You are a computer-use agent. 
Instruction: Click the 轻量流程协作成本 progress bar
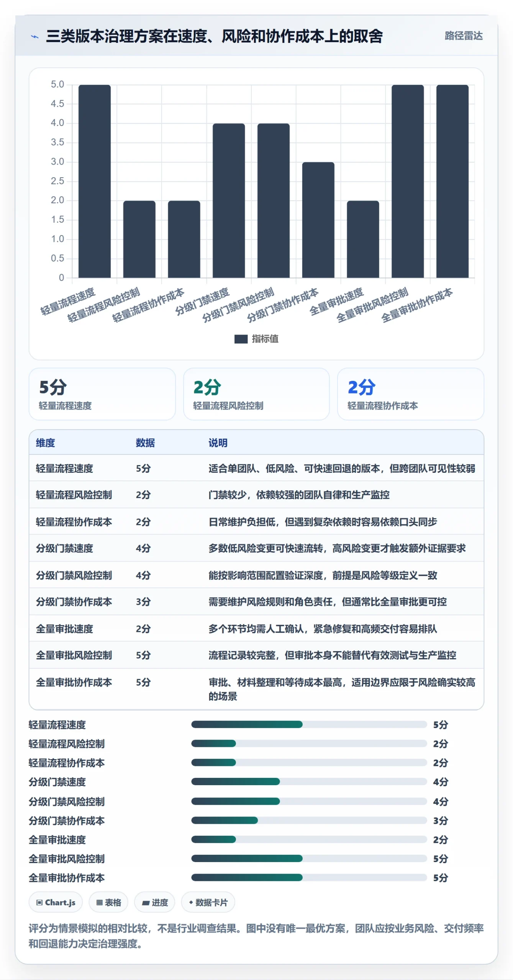click(x=309, y=763)
